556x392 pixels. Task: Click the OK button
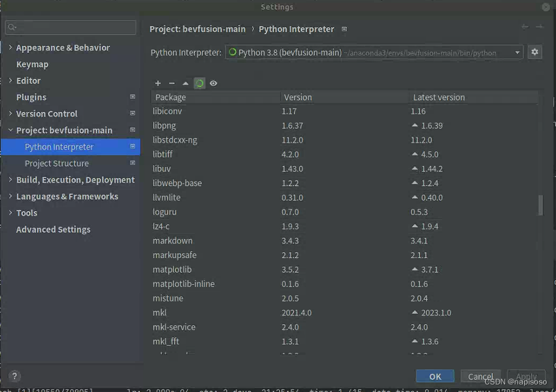coord(435,376)
